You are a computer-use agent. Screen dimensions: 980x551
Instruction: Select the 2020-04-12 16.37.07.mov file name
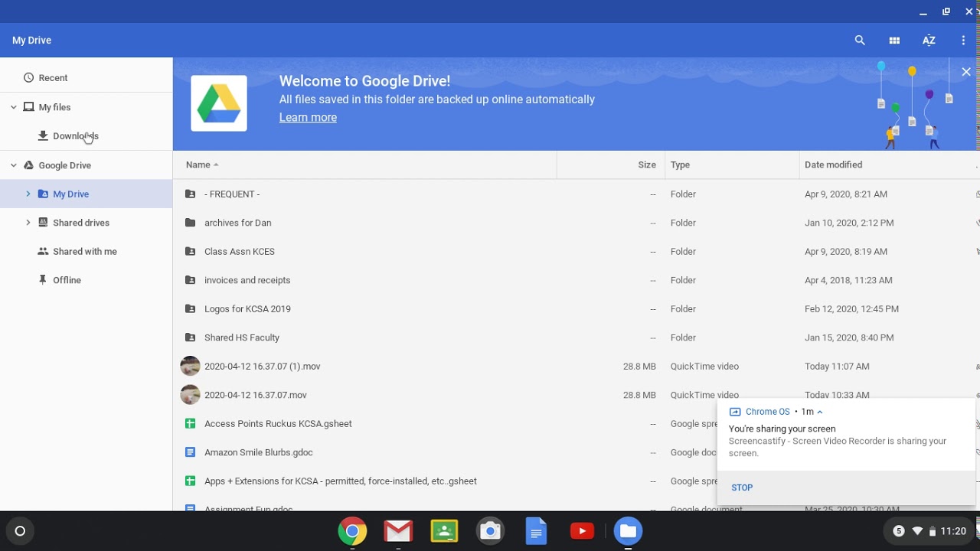[x=255, y=395]
